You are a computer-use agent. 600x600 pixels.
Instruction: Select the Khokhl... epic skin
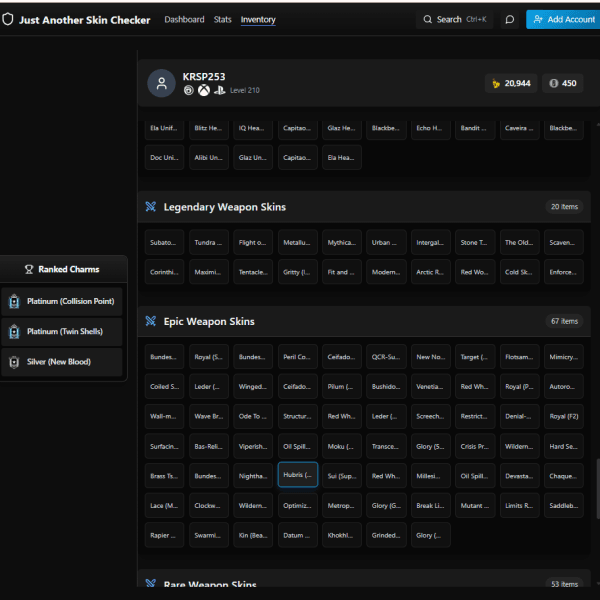342,535
